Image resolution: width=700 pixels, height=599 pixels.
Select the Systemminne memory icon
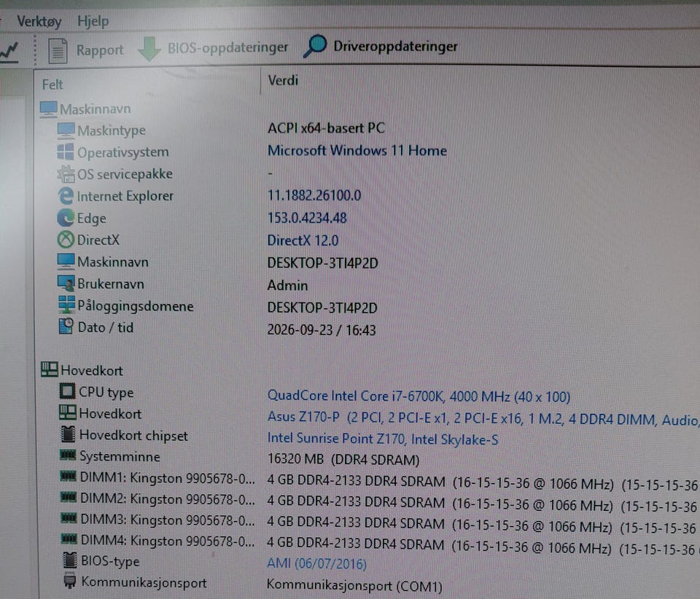point(68,455)
